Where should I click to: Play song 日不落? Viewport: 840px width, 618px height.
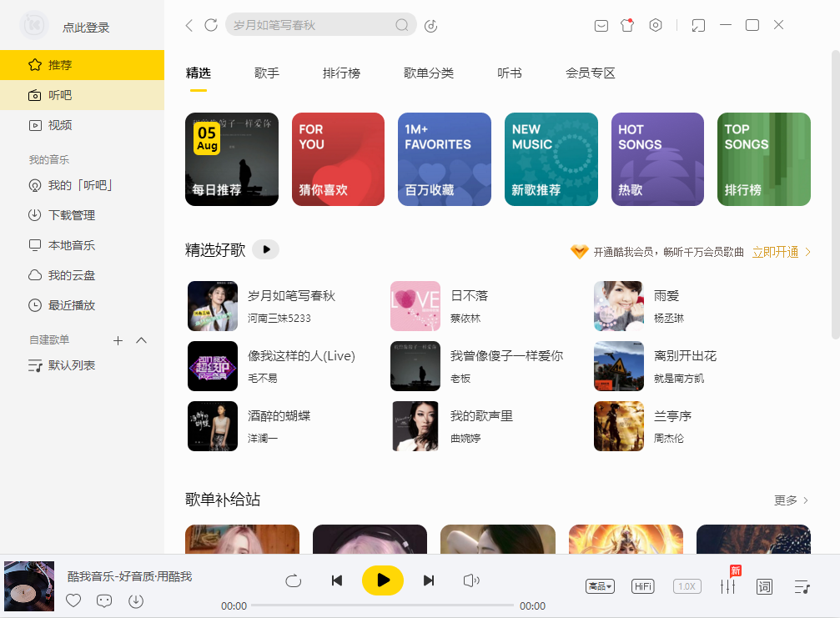(470, 295)
